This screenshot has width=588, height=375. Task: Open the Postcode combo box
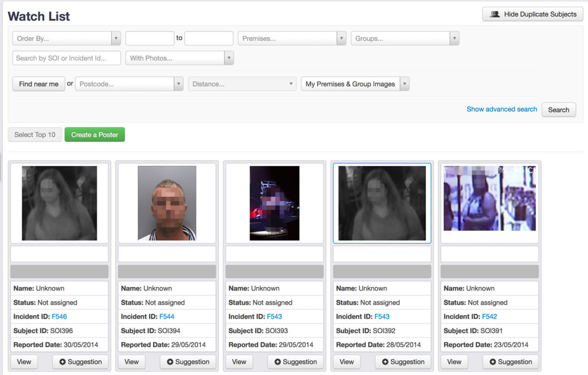129,84
